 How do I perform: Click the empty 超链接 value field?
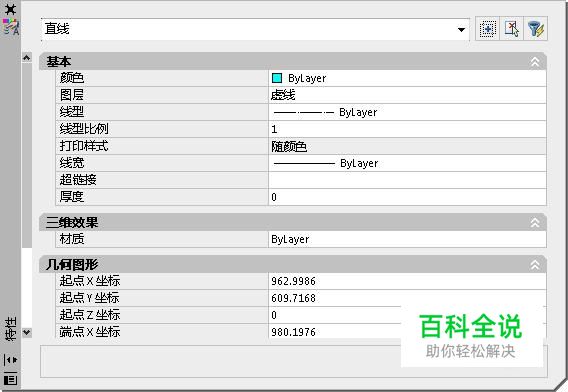point(407,180)
